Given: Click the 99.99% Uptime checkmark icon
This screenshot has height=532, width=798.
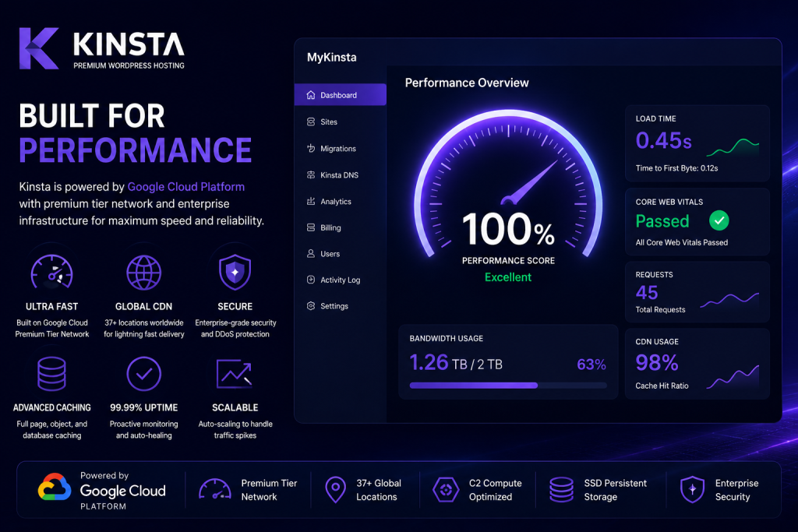Looking at the screenshot, I should [144, 374].
